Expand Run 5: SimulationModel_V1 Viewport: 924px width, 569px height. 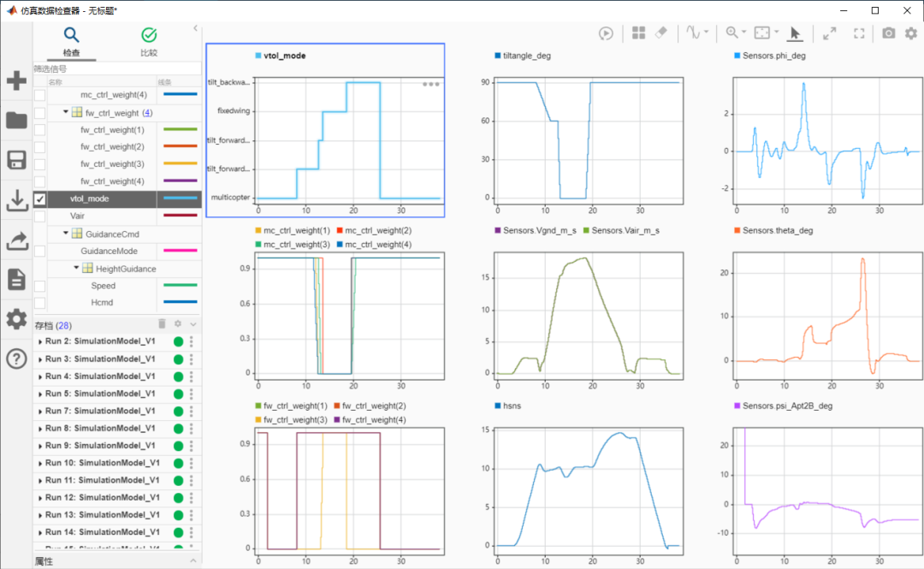tap(40, 394)
